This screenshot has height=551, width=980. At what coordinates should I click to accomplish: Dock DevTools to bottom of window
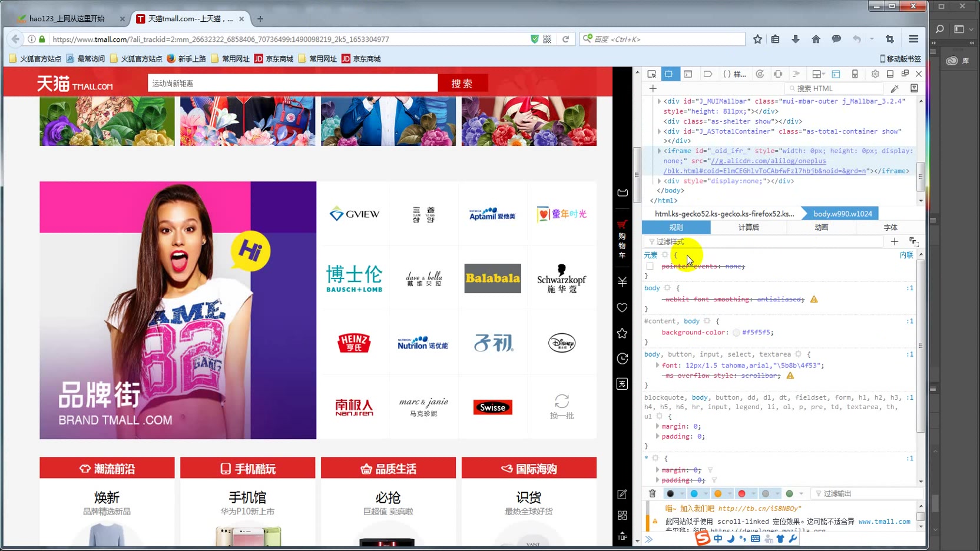[x=890, y=74]
